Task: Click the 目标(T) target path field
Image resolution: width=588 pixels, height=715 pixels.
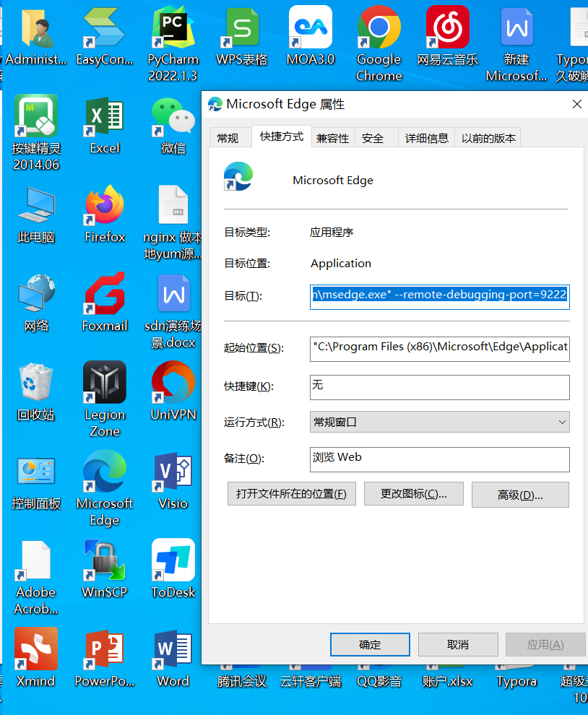Action: (440, 296)
